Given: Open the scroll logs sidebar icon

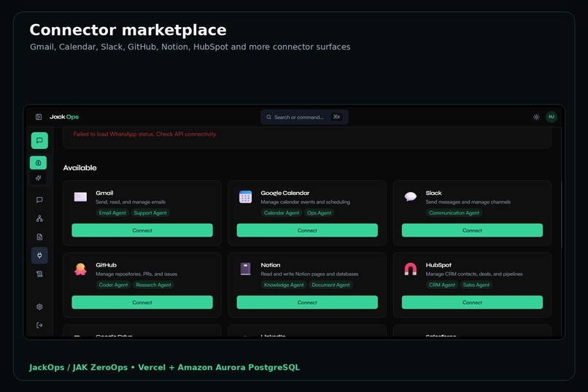Looking at the screenshot, I should pos(39,274).
